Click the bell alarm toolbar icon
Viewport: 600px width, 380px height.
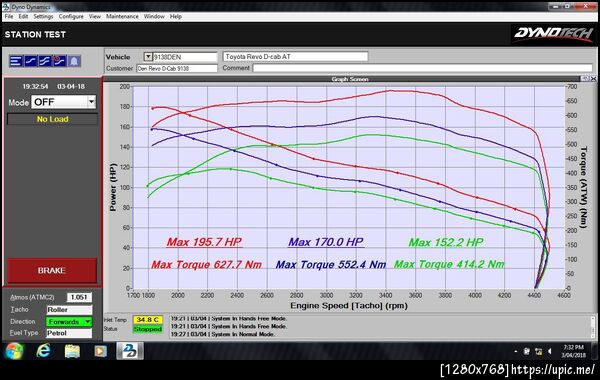click(x=74, y=61)
